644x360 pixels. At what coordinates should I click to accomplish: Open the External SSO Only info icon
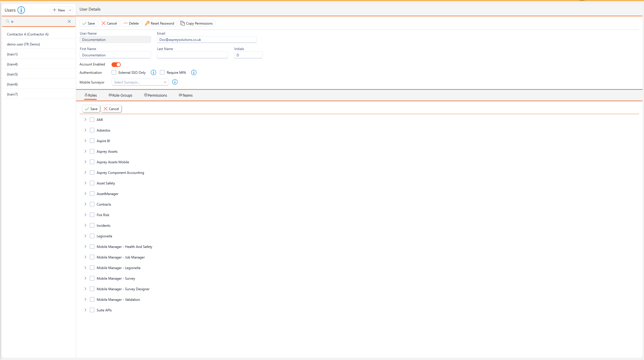pos(153,73)
